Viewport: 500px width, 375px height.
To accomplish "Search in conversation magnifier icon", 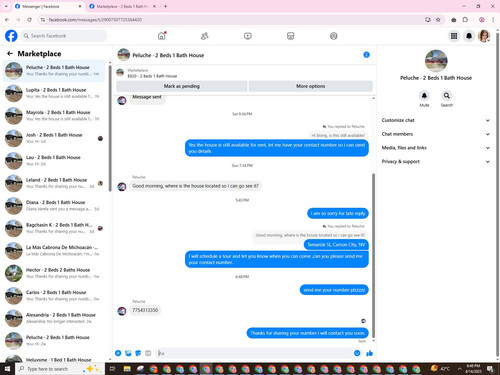I will pos(447,96).
